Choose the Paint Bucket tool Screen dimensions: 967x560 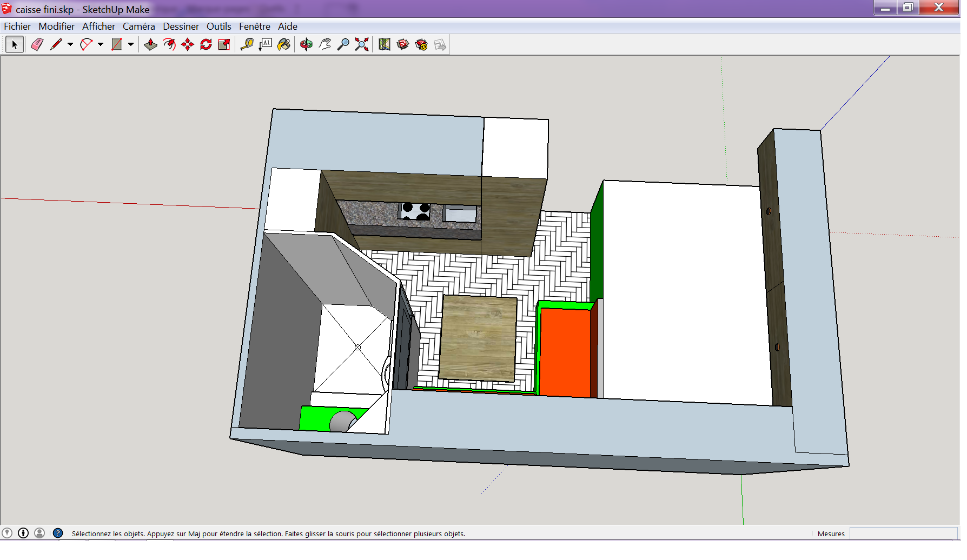(283, 45)
